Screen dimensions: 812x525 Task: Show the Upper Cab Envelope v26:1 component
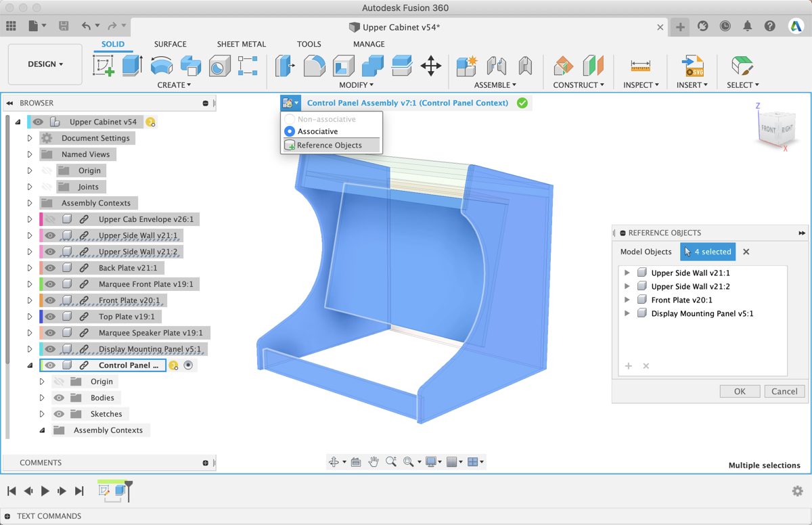(x=50, y=219)
